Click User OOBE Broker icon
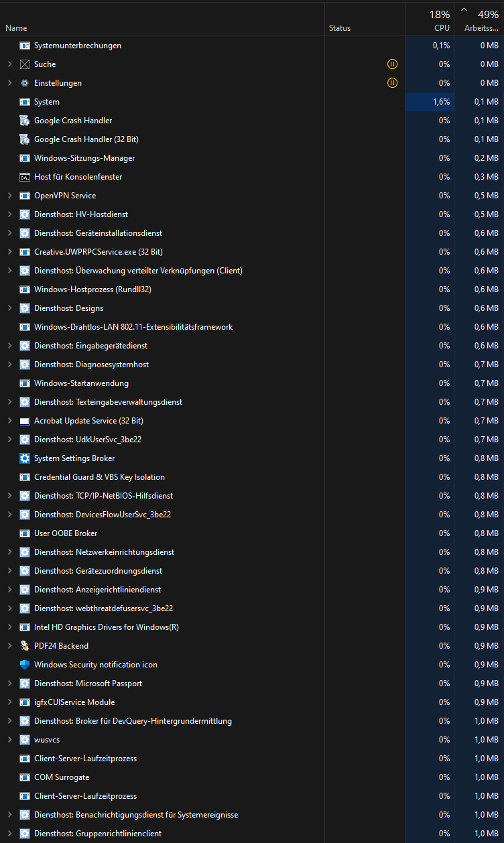504x843 pixels. [25, 533]
